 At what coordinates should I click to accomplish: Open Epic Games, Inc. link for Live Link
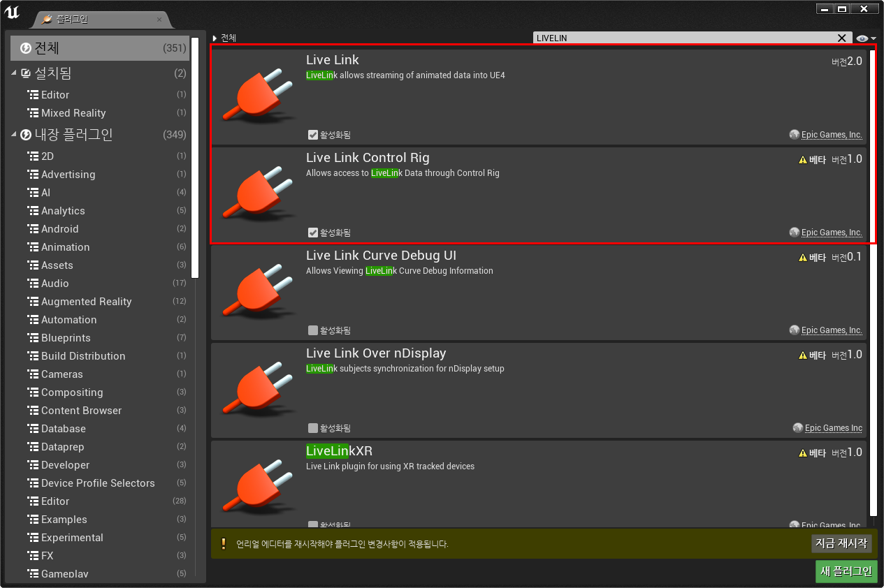point(832,135)
